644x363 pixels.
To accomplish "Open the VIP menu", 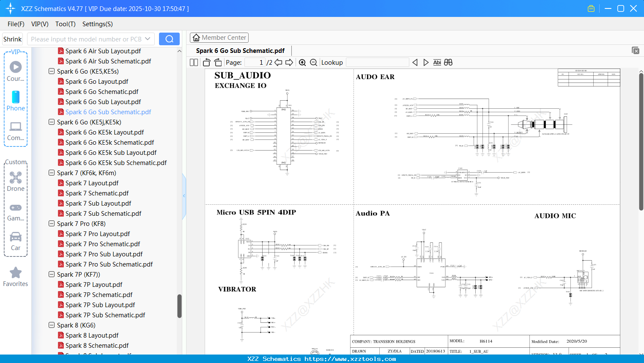I will click(39, 24).
